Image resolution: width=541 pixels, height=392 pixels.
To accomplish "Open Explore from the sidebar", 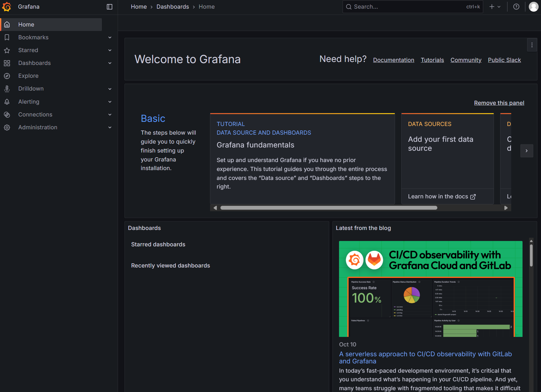I will click(28, 76).
